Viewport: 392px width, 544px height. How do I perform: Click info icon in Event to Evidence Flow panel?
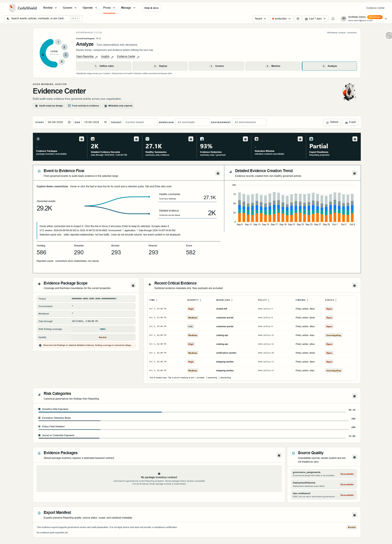(218, 173)
